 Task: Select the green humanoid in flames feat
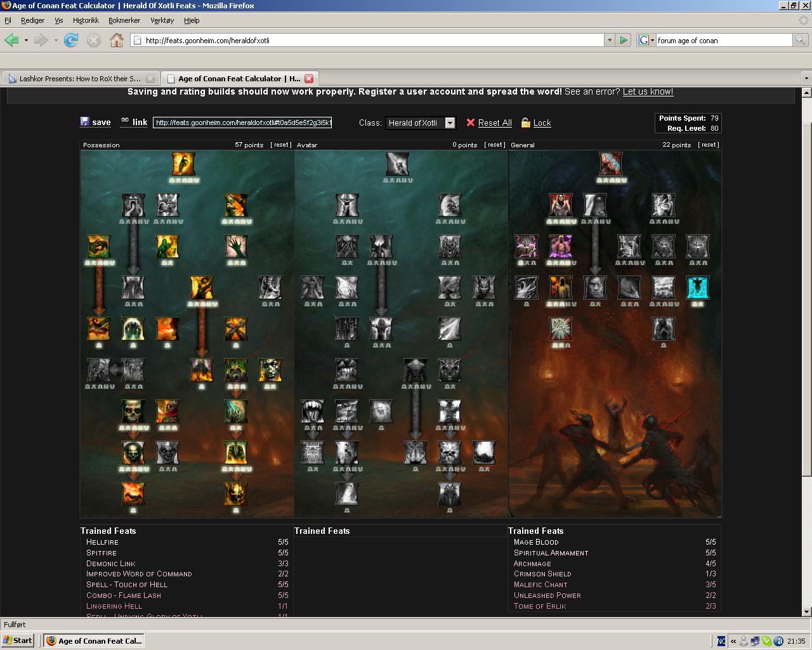(x=167, y=246)
